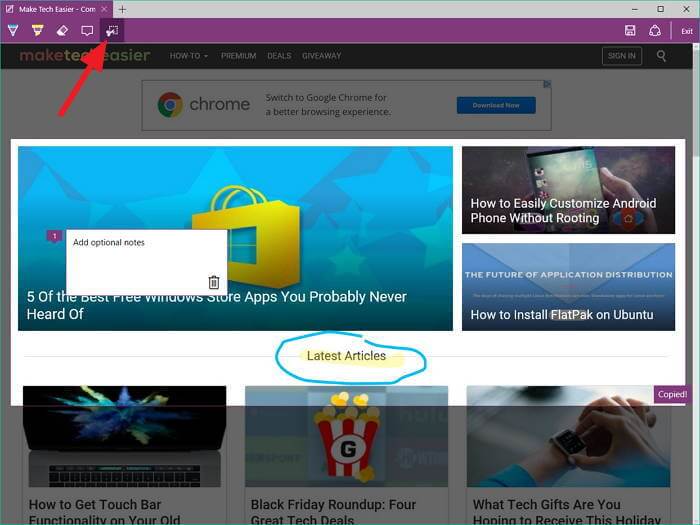Viewport: 700px width, 525px height.
Task: Open the Touch Bar MacBook thumbnail
Action: (x=125, y=436)
